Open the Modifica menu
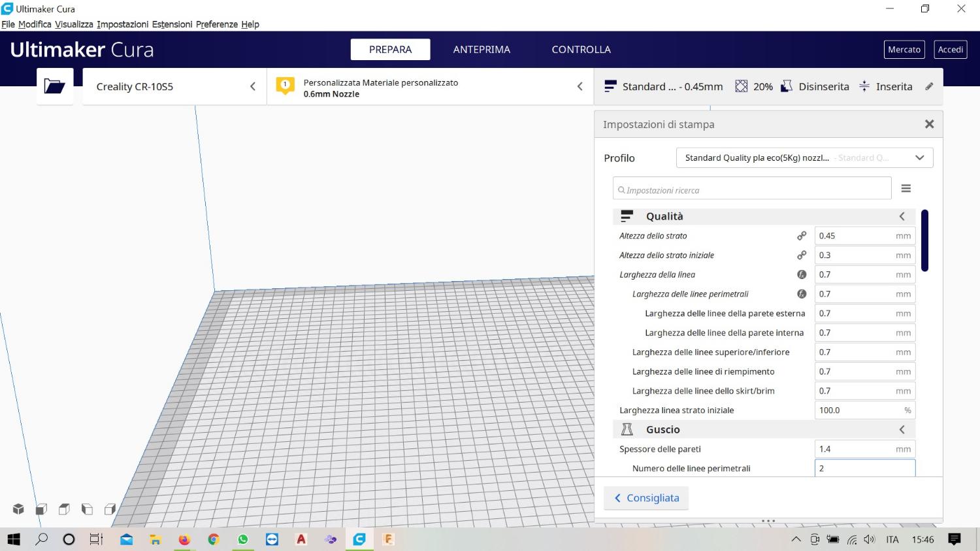 pyautogui.click(x=35, y=24)
